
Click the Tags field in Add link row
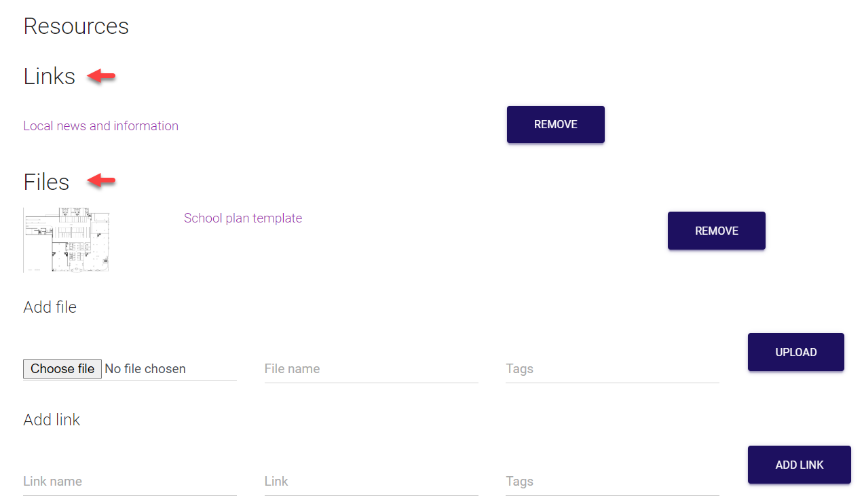(x=612, y=482)
